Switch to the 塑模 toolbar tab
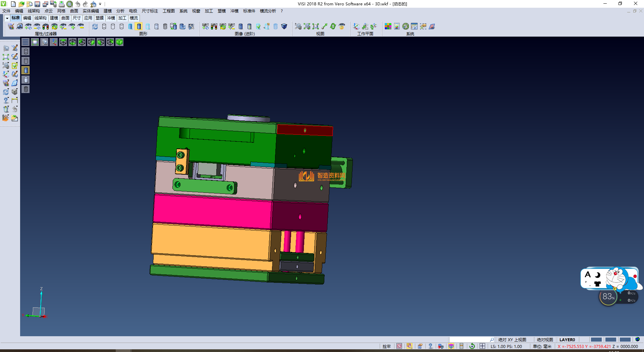The width and height of the screenshot is (644, 352). [x=100, y=18]
